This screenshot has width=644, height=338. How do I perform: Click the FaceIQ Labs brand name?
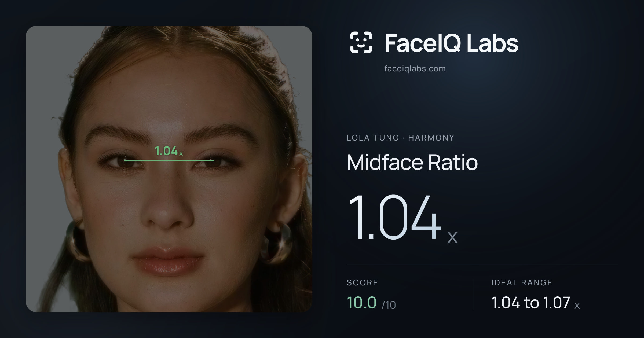click(x=451, y=43)
